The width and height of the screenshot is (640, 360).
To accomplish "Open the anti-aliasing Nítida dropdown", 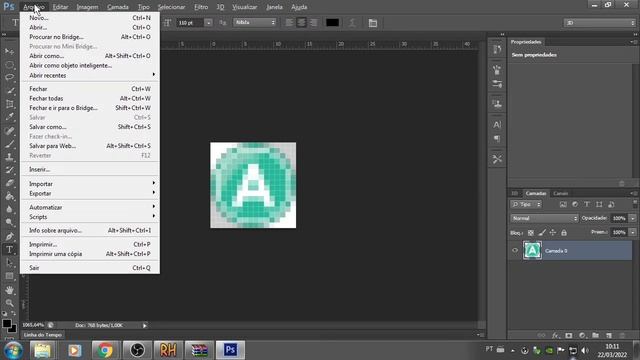I will point(255,22).
